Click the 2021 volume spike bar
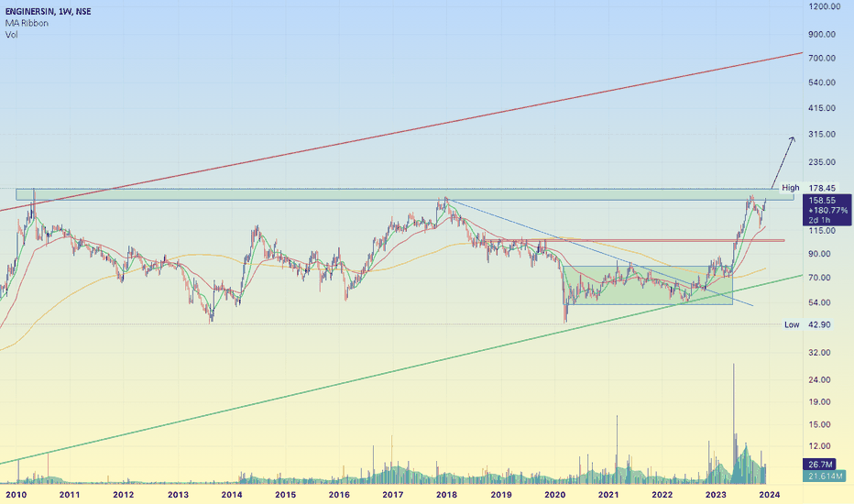The height and width of the screenshot is (504, 854). point(617,450)
